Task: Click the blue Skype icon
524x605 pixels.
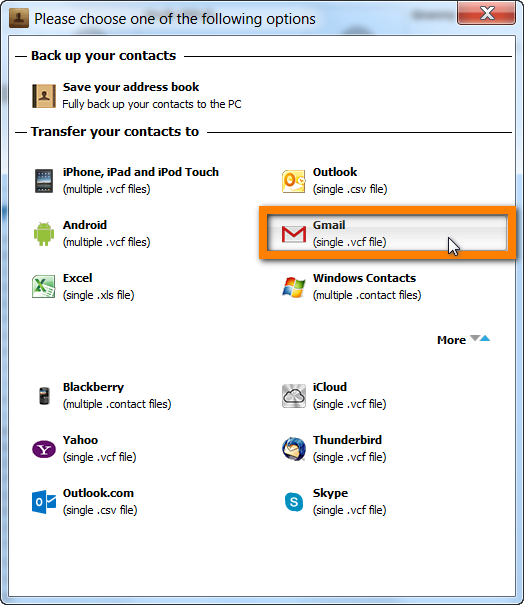Action: [x=294, y=502]
